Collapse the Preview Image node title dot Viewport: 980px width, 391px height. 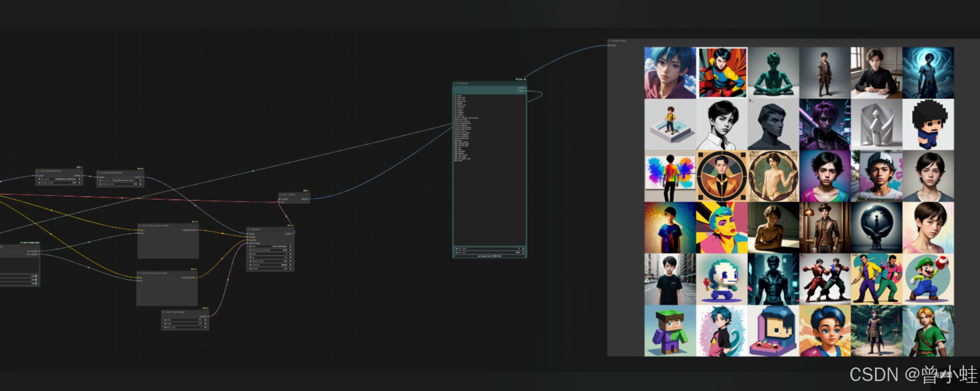pos(610,41)
